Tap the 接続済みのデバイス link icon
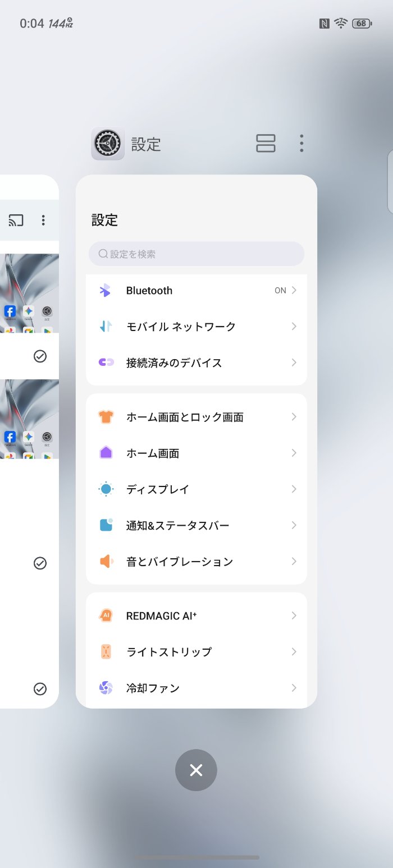This screenshot has height=868, width=393. point(106,362)
